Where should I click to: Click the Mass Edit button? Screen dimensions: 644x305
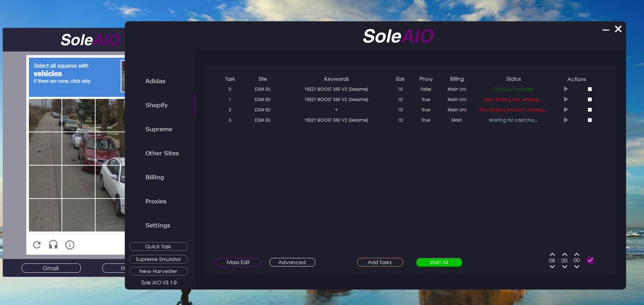pyautogui.click(x=238, y=262)
